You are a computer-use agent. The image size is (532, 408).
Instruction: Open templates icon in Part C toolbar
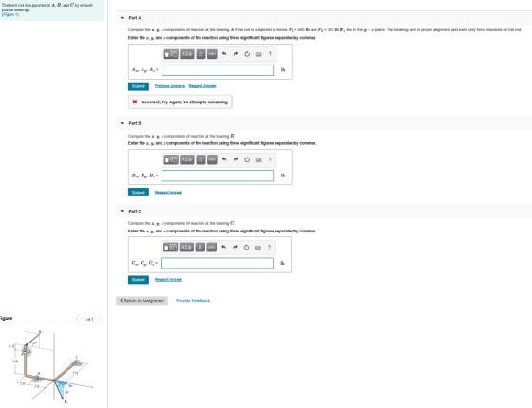pyautogui.click(x=170, y=247)
